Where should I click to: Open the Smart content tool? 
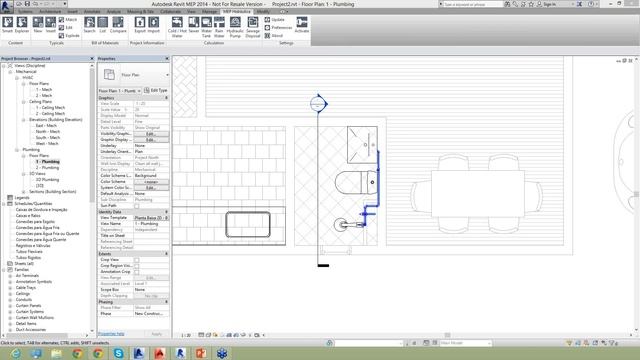7,25
